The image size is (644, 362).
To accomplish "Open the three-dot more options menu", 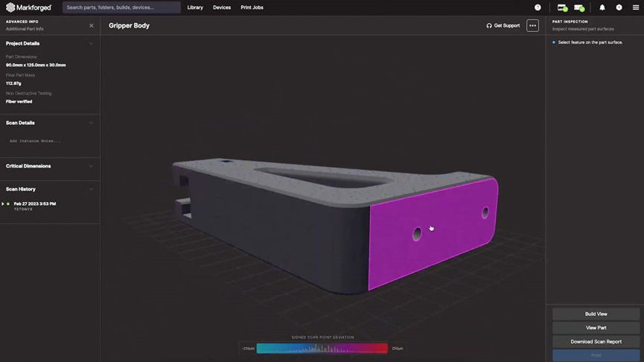I will 532,25.
